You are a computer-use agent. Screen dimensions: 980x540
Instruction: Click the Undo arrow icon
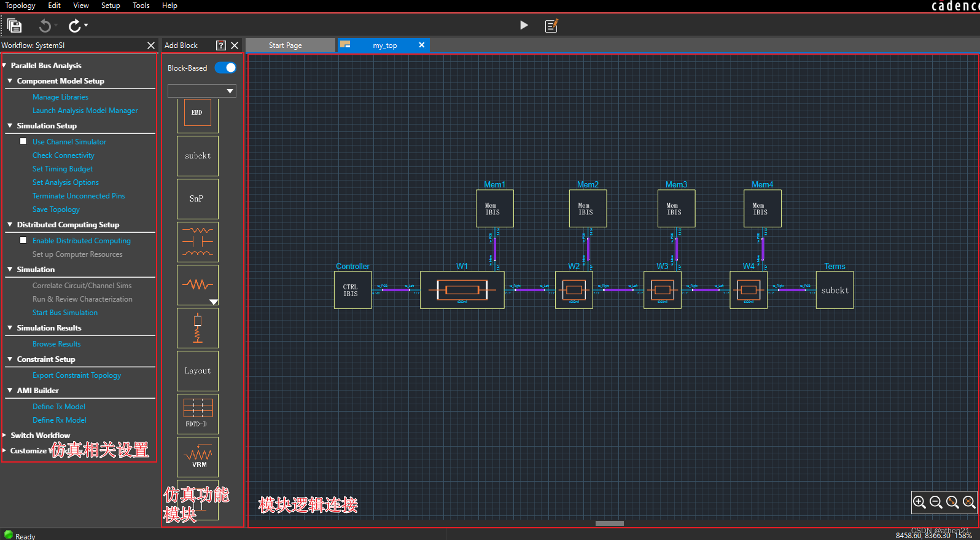point(45,25)
